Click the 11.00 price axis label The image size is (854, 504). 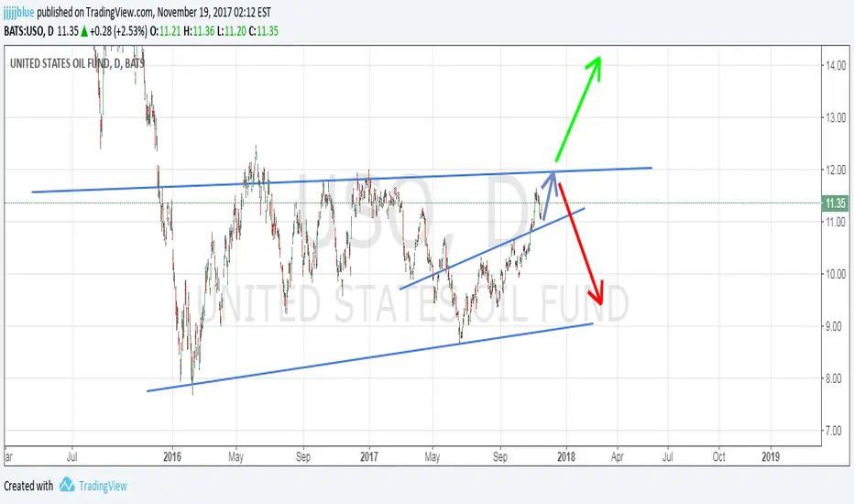(836, 222)
